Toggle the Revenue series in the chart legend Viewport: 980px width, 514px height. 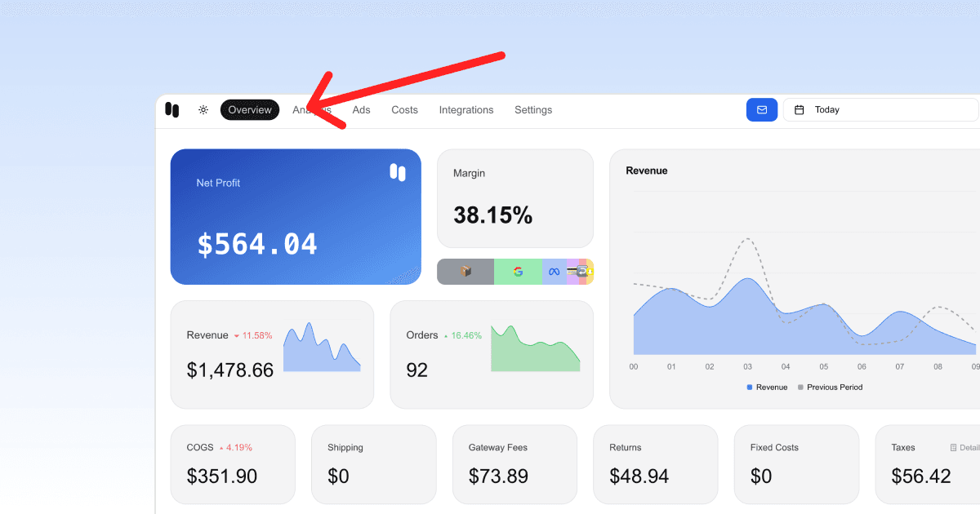[766, 387]
